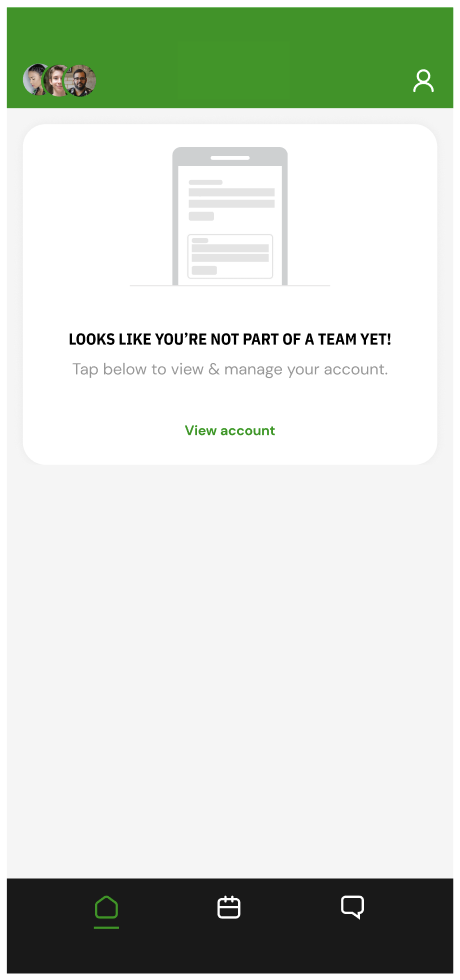Image resolution: width=460 pixels, height=980 pixels.
Task: Open the user profile icon in header
Action: click(423, 81)
